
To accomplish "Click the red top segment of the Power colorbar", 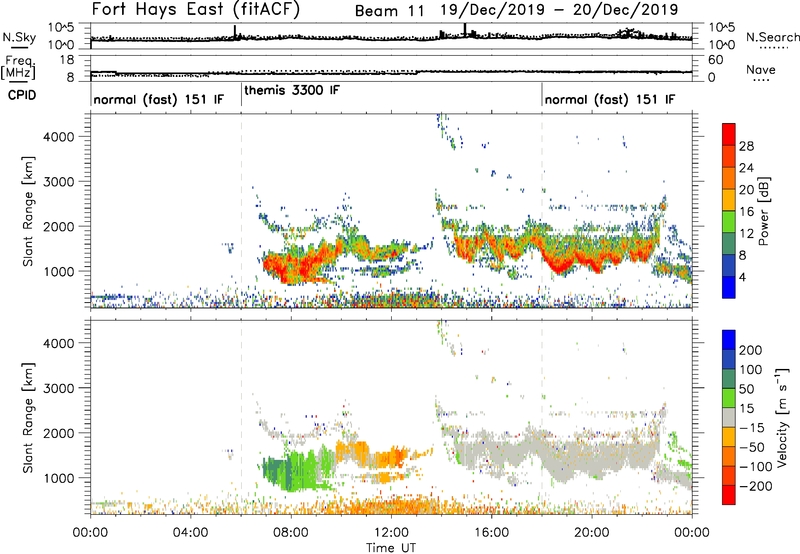I will point(729,135).
